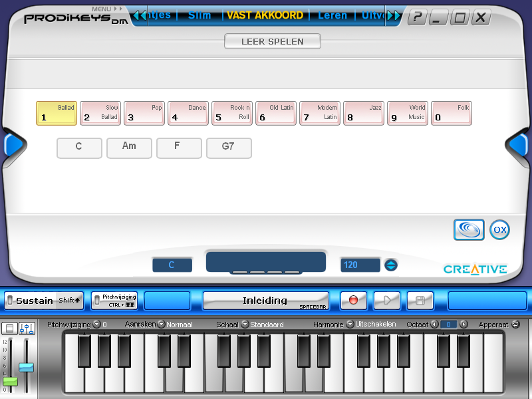Select style 0 Folk
532x399 pixels.
[452, 113]
